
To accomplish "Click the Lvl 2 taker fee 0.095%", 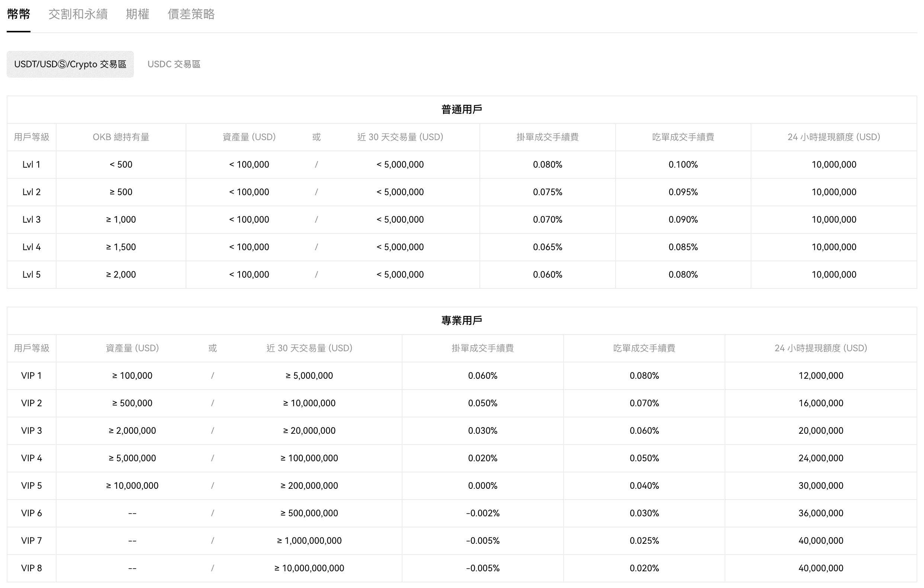I will click(683, 192).
